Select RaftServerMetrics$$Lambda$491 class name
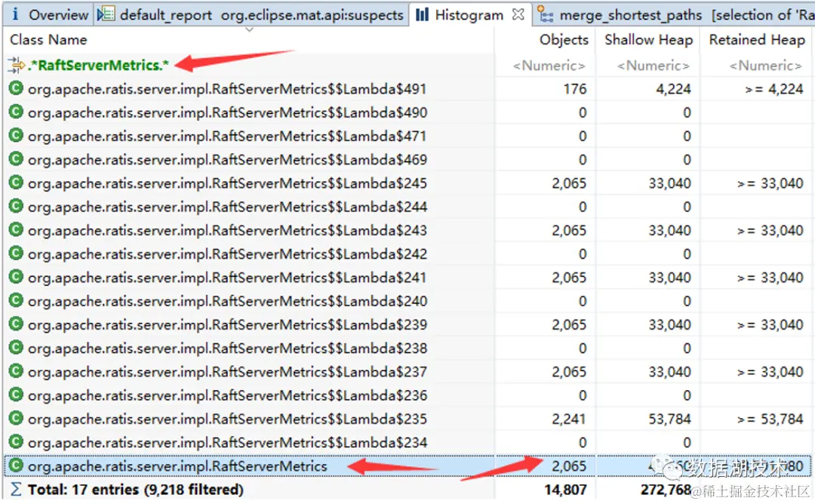 (x=227, y=89)
